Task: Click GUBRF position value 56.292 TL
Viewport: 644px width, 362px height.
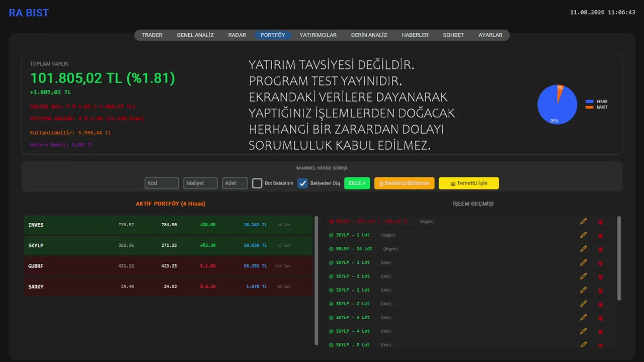Action: 255,266
